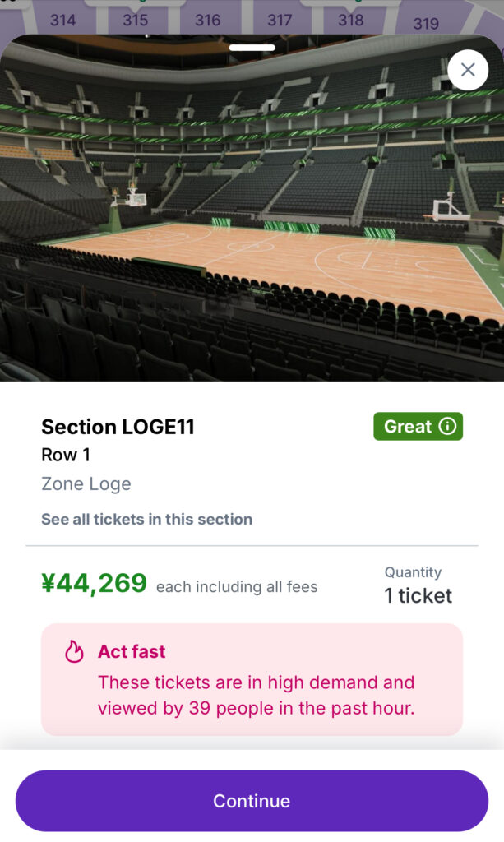Tap the Section LOGE11 heading
The width and height of the screenshot is (504, 842).
click(x=118, y=427)
